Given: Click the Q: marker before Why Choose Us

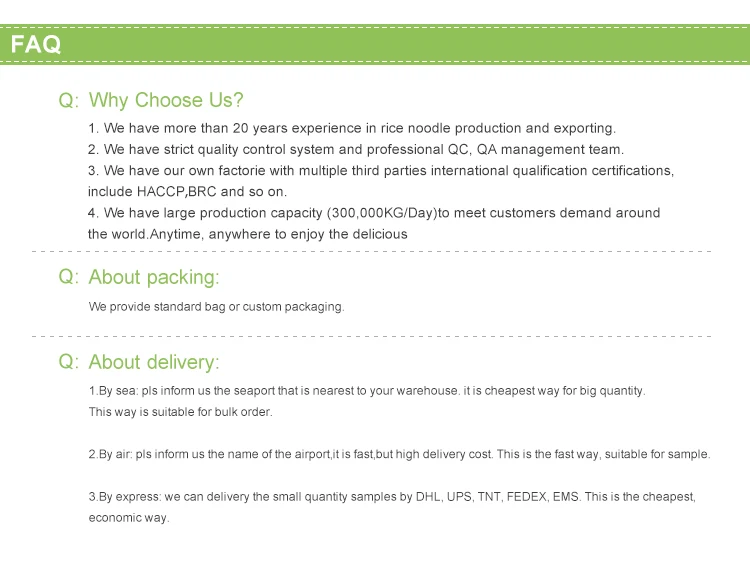Looking at the screenshot, I should tap(68, 100).
